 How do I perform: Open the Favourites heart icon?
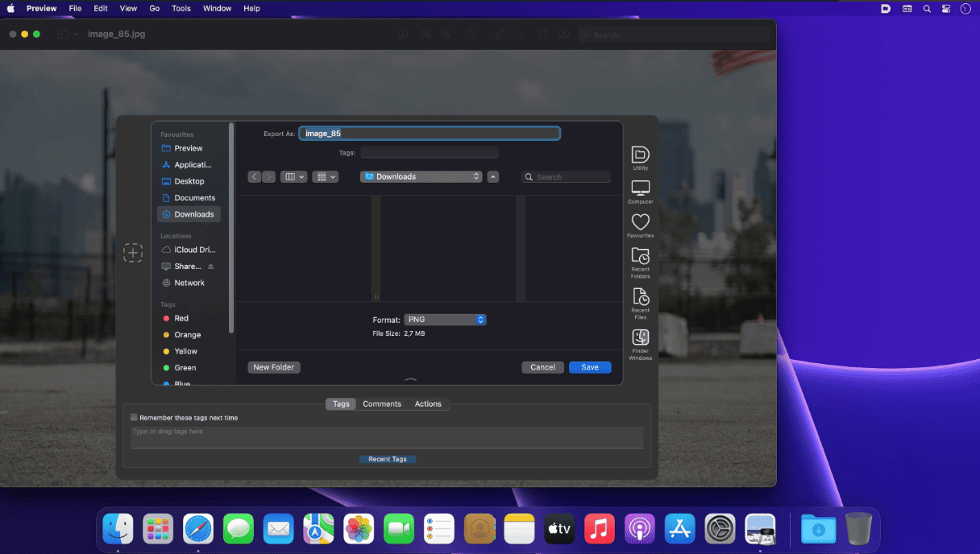click(641, 225)
